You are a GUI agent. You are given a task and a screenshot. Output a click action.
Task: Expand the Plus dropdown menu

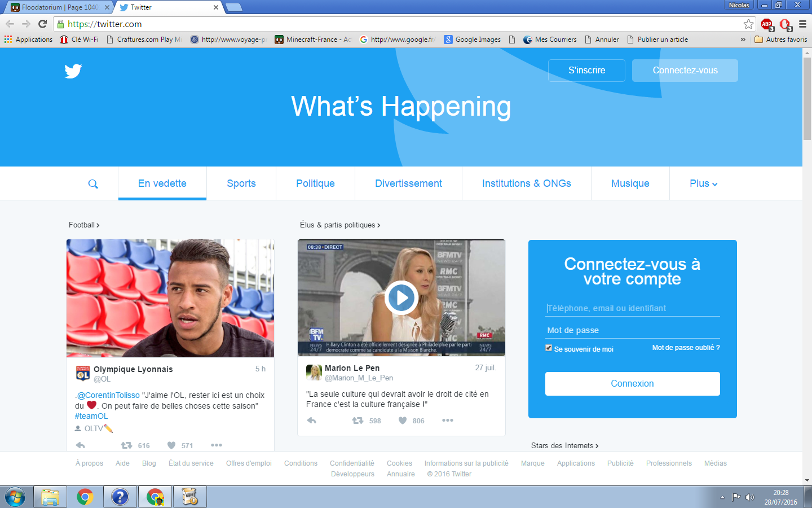(703, 183)
